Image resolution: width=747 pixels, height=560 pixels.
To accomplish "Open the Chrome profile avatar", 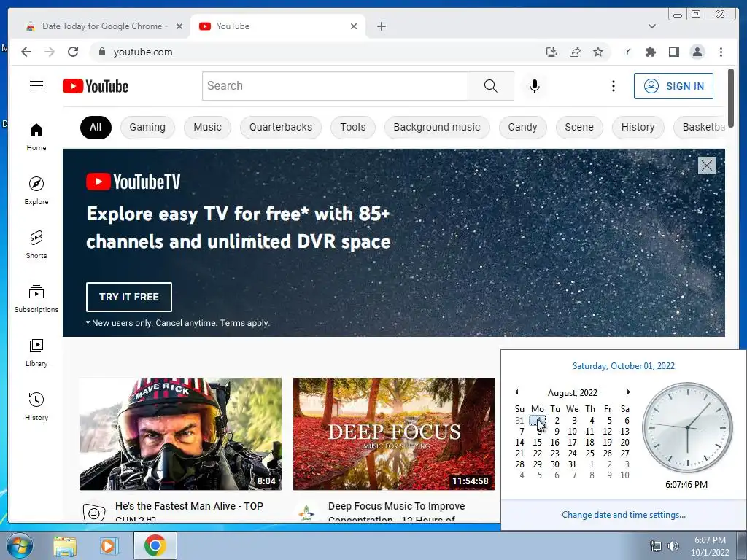I will coord(697,52).
